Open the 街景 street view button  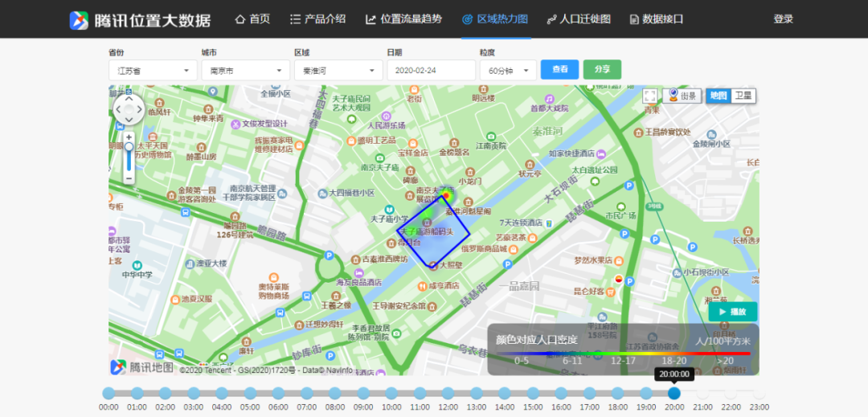(x=682, y=96)
